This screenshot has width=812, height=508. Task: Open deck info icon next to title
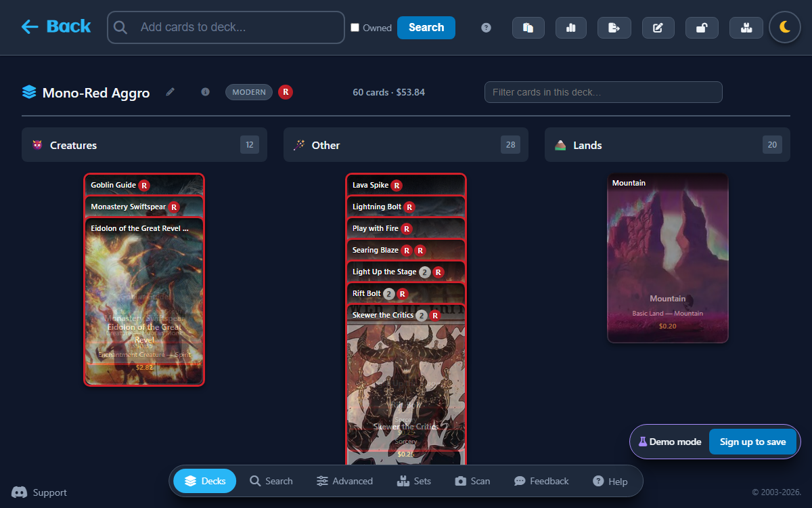coord(205,91)
